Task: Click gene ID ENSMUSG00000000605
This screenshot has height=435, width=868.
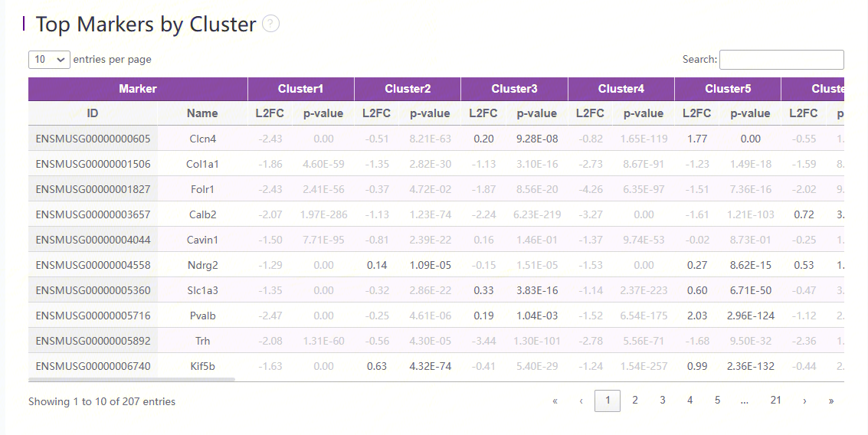Action: (x=93, y=139)
